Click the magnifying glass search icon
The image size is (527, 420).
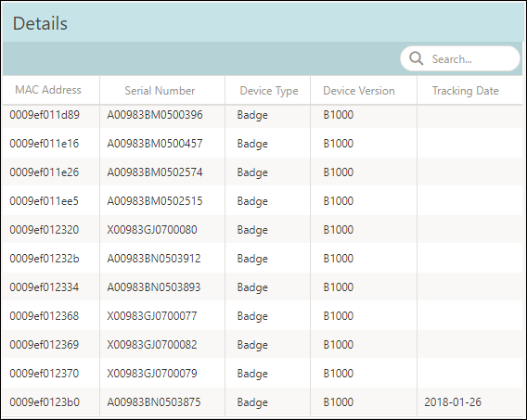(x=416, y=58)
